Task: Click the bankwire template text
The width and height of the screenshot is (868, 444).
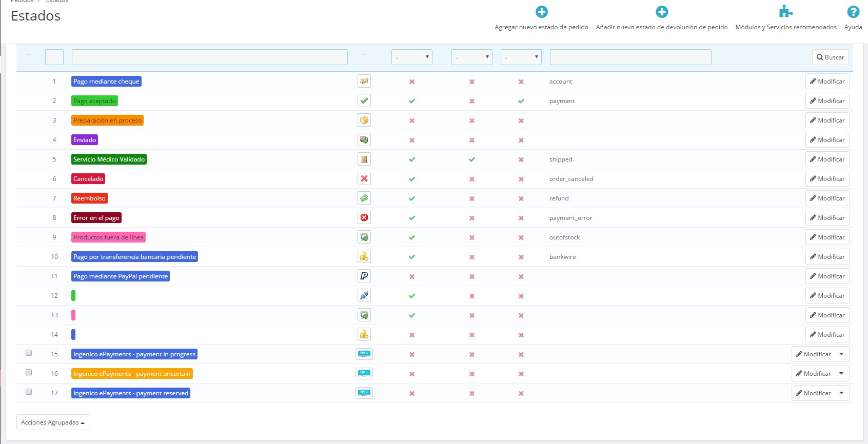Action: click(x=562, y=257)
